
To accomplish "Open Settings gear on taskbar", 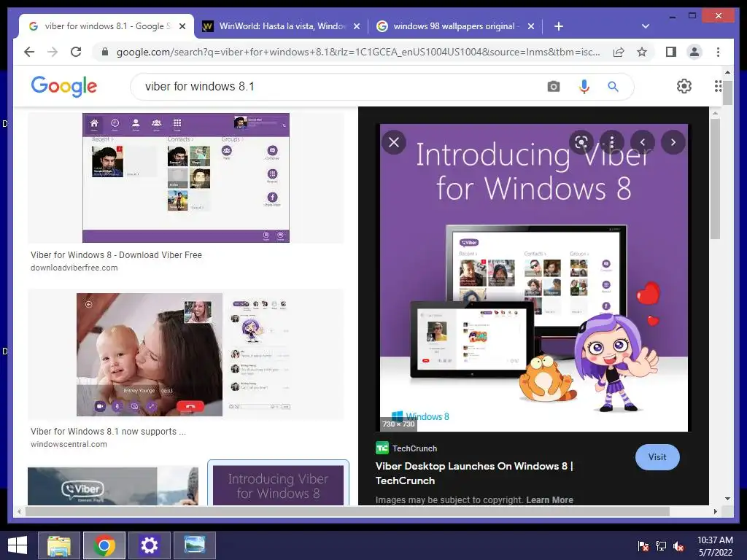I will 149,545.
